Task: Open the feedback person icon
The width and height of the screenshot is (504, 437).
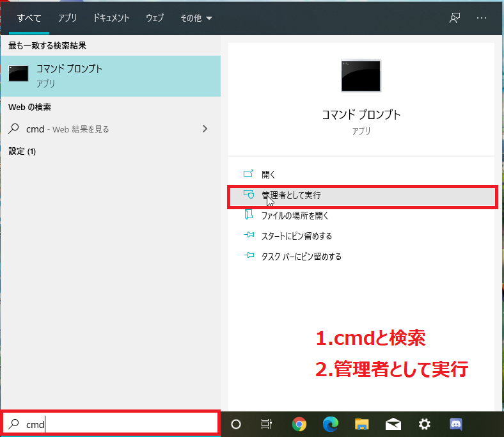Action: click(455, 18)
